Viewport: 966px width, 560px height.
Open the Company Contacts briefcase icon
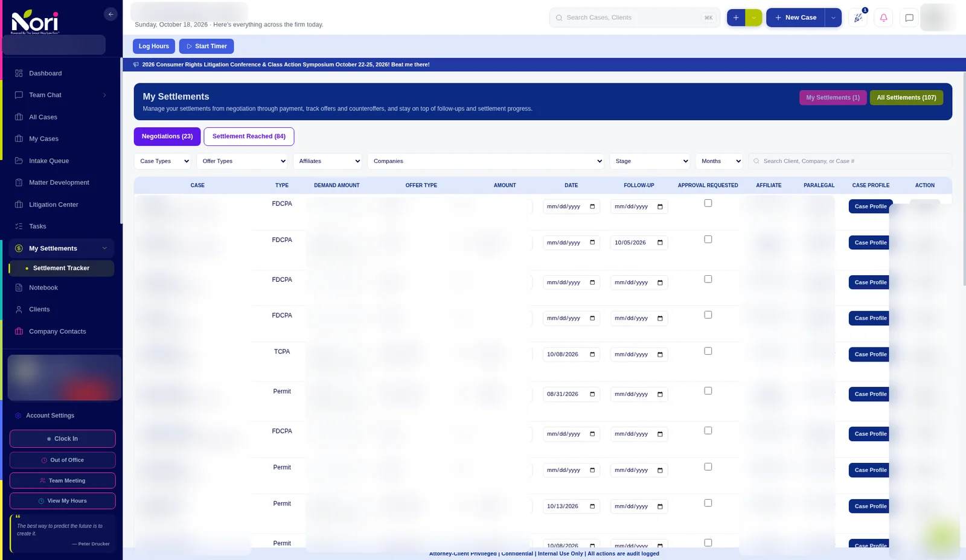point(19,331)
